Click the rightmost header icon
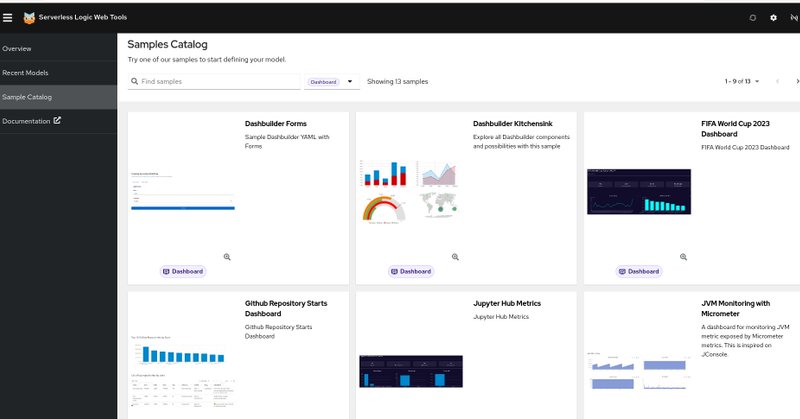This screenshot has width=800, height=419. pos(794,18)
